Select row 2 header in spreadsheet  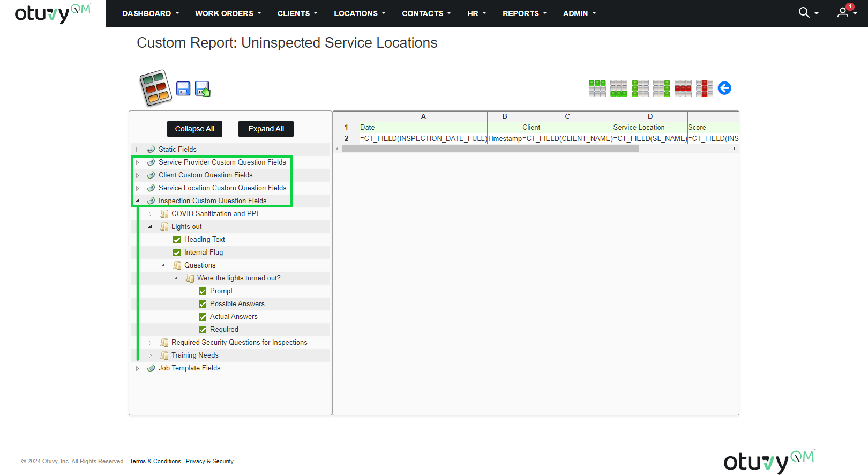coord(346,139)
